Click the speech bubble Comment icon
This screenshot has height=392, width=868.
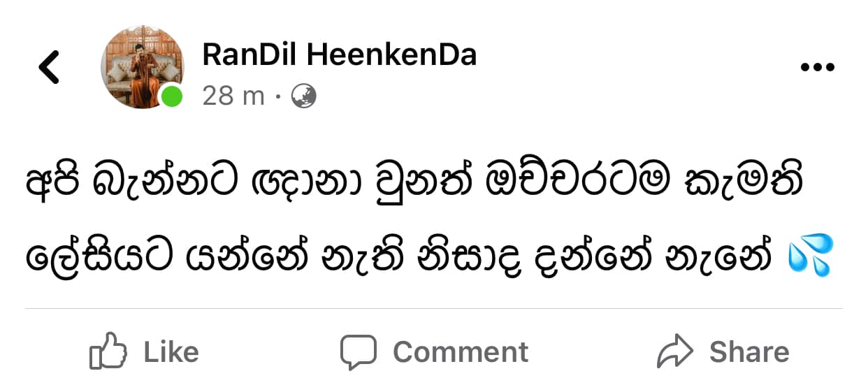pos(359,351)
